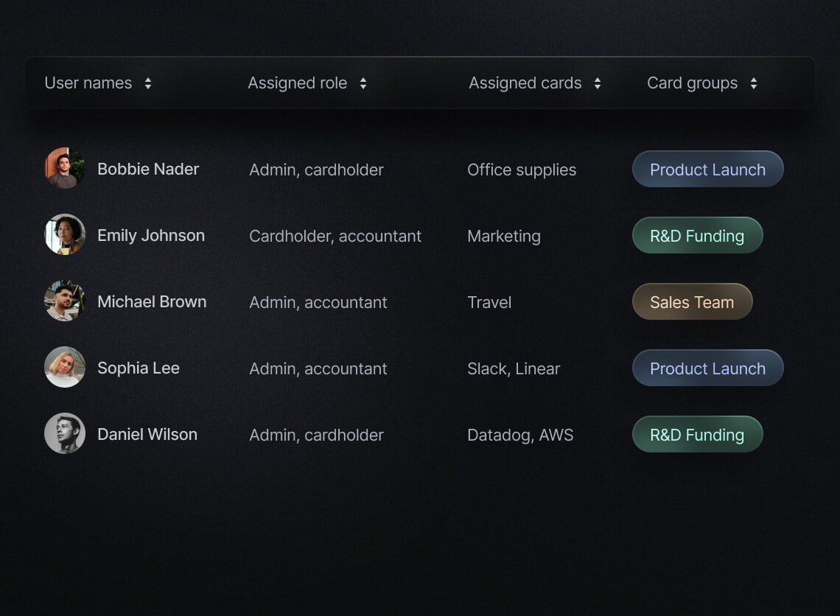This screenshot has width=840, height=616.
Task: Toggle sorting on the Assigned cards column
Action: (598, 83)
